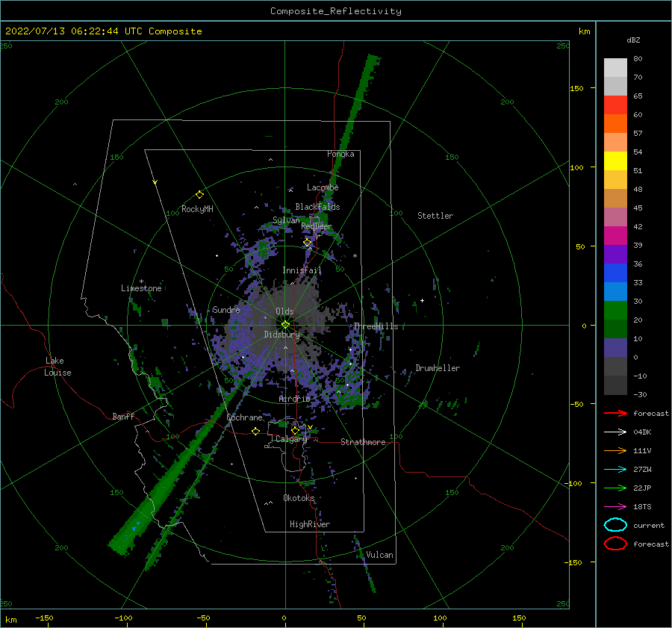Click the 04DK legend label
Viewport: 672px width, 628px height.
[x=642, y=432]
